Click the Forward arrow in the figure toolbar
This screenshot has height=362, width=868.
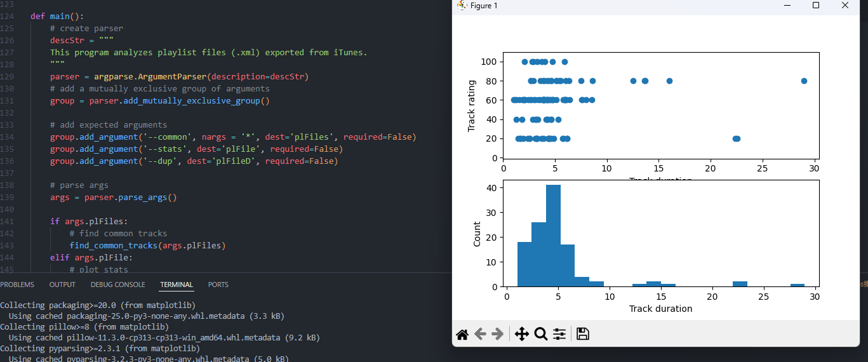[x=497, y=334]
